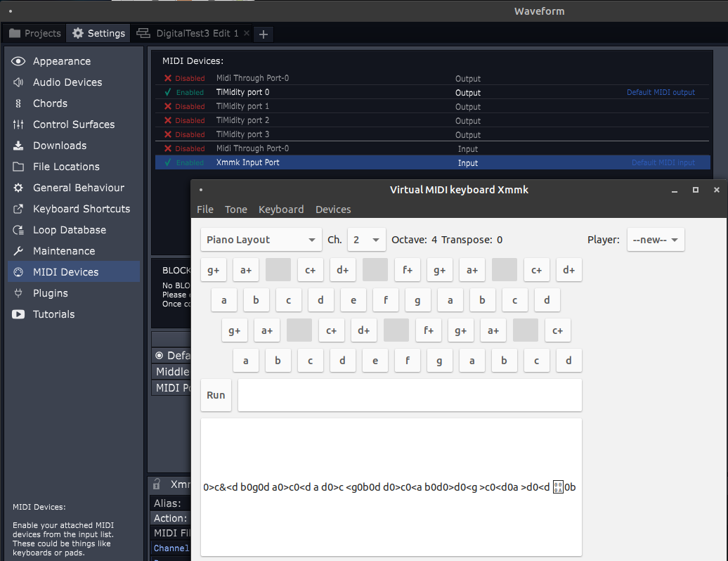Screen dimensions: 728x561
Task: Open the Devices menu in Xmmk
Action: (x=333, y=209)
